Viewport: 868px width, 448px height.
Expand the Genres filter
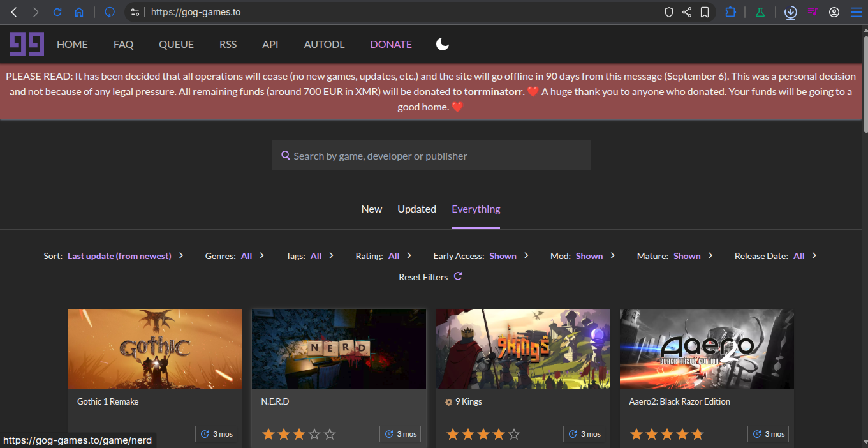point(235,256)
